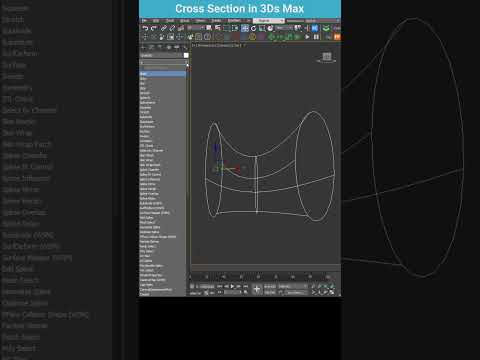Open the Create menu
The image size is (480, 360).
[x=216, y=21]
